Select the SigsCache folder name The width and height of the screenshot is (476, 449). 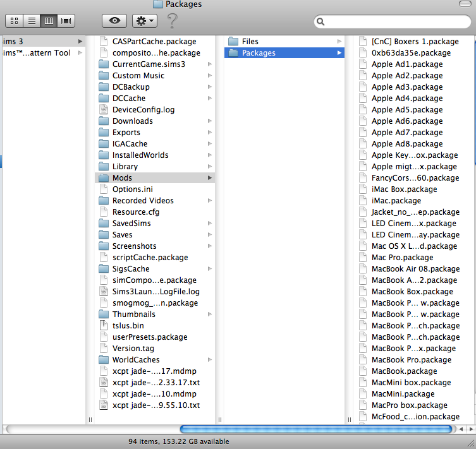pyautogui.click(x=131, y=269)
